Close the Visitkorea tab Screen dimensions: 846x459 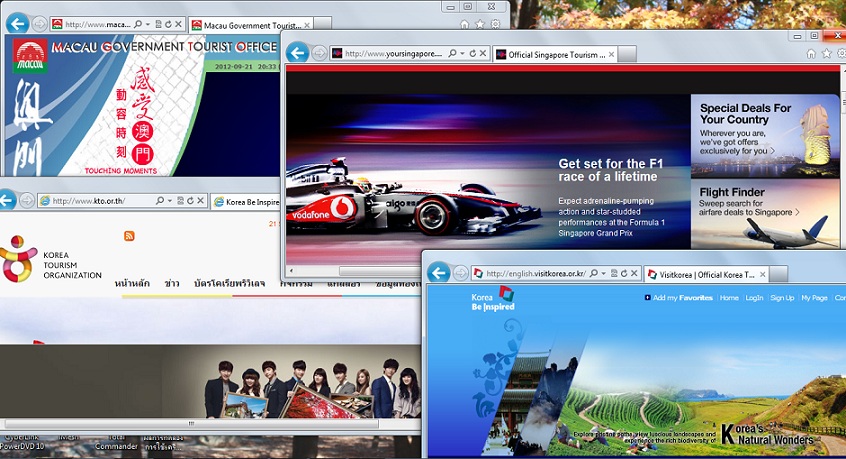tap(762, 275)
